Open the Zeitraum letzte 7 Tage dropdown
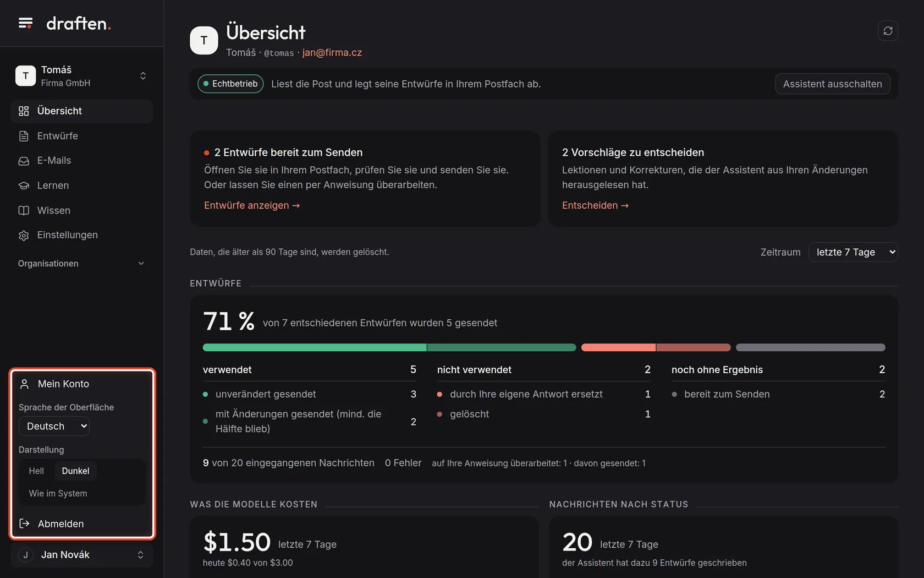 pyautogui.click(x=853, y=252)
